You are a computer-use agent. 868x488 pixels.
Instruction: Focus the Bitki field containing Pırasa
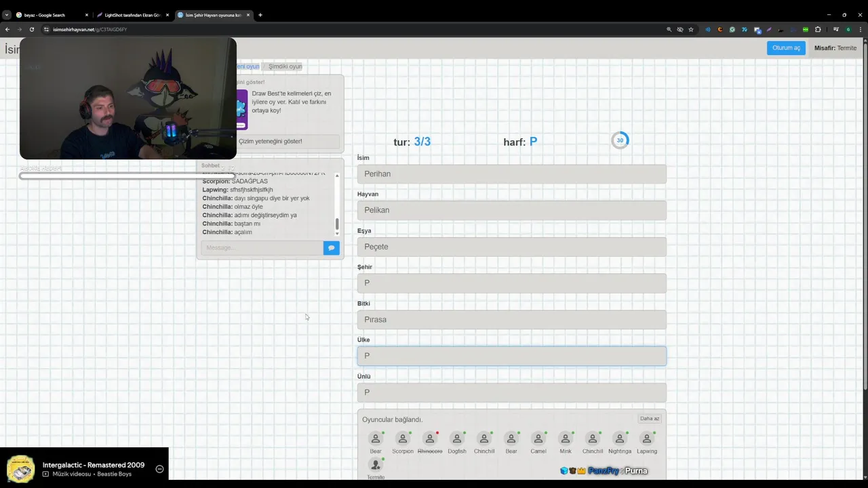(x=512, y=319)
